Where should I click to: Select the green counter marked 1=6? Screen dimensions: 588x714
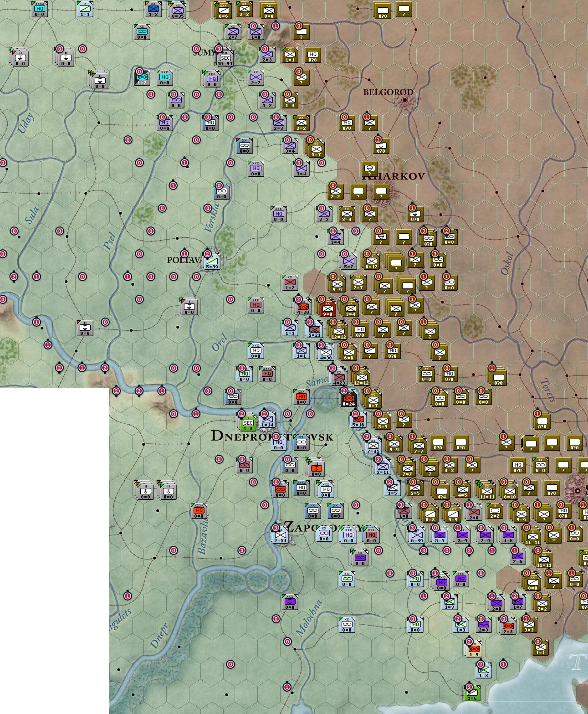click(x=472, y=693)
